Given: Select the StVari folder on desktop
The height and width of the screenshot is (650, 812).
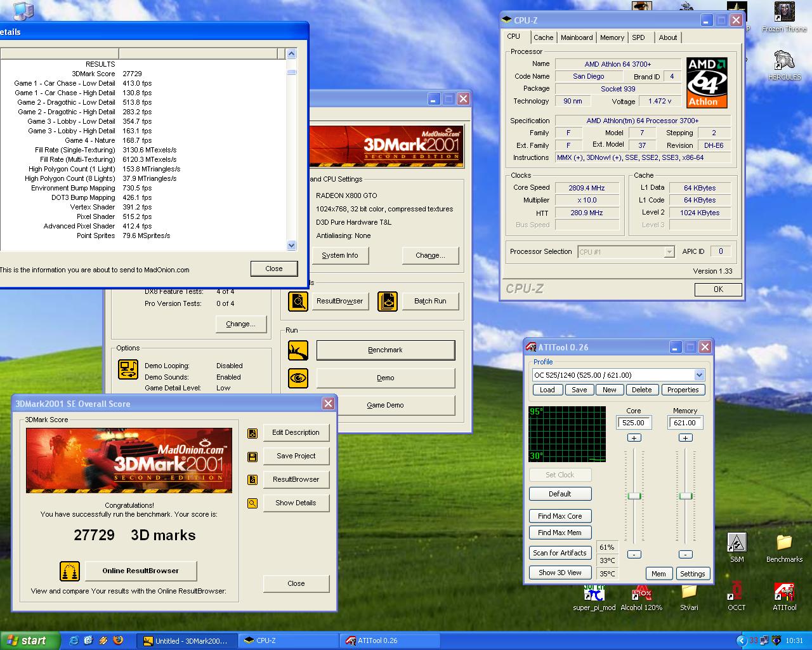Looking at the screenshot, I should pos(689,597).
